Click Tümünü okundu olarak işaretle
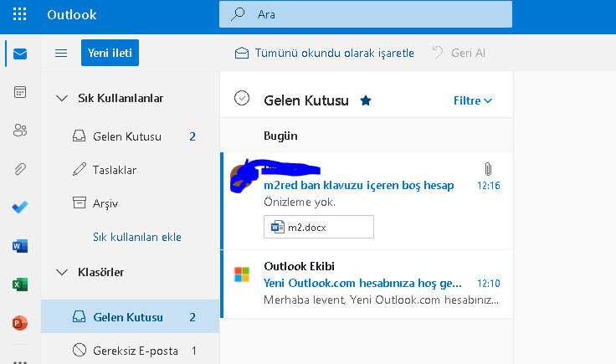Image resolution: width=616 pixels, height=364 pixels. pos(324,53)
